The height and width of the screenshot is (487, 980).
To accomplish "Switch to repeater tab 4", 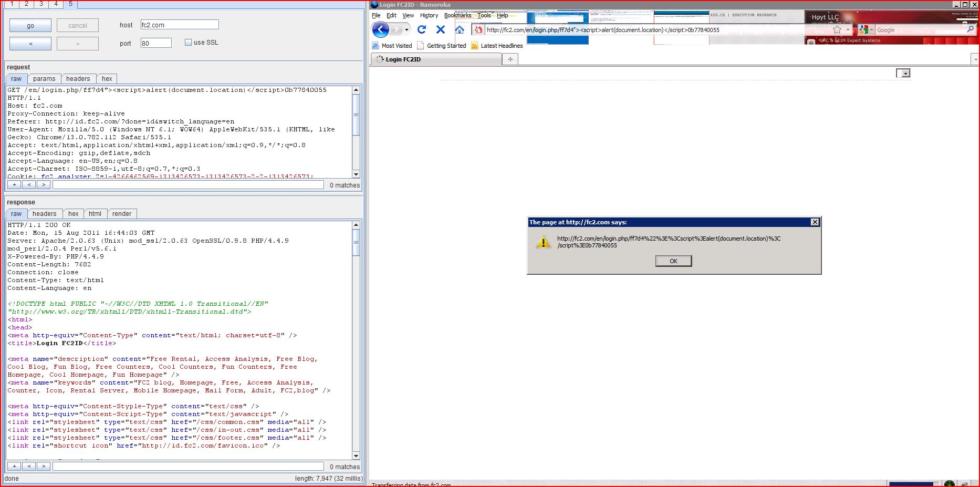I will pyautogui.click(x=56, y=4).
